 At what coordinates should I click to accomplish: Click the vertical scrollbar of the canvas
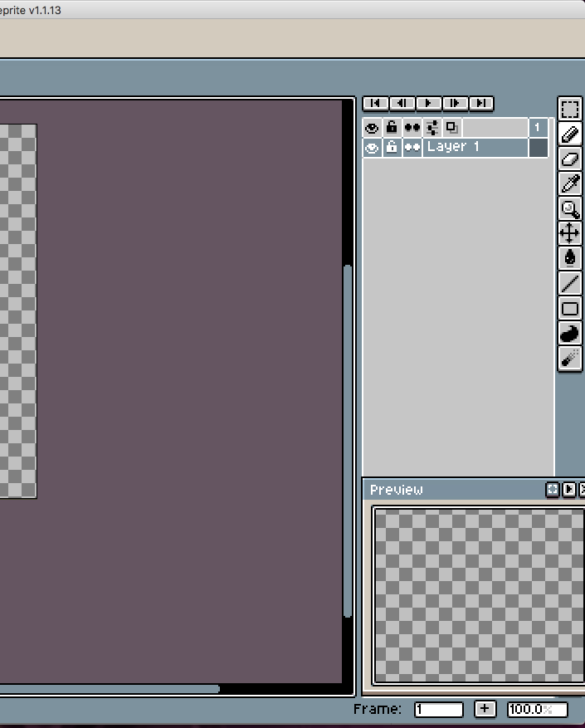(348, 441)
